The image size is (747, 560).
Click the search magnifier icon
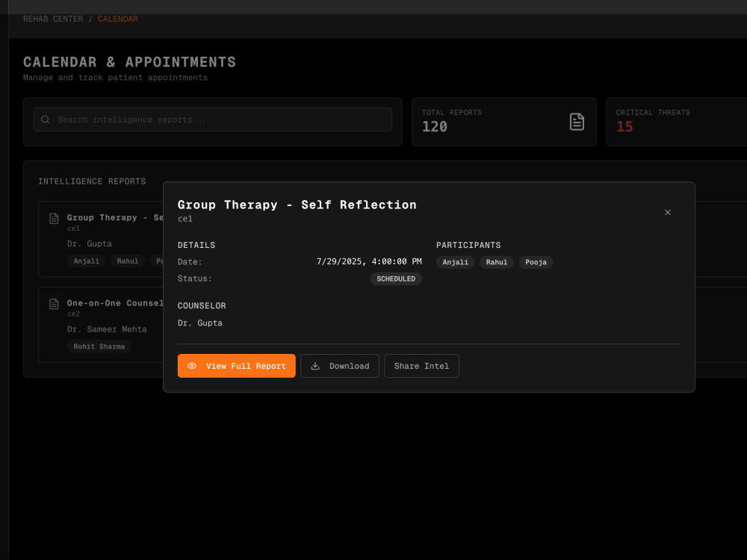tap(46, 119)
